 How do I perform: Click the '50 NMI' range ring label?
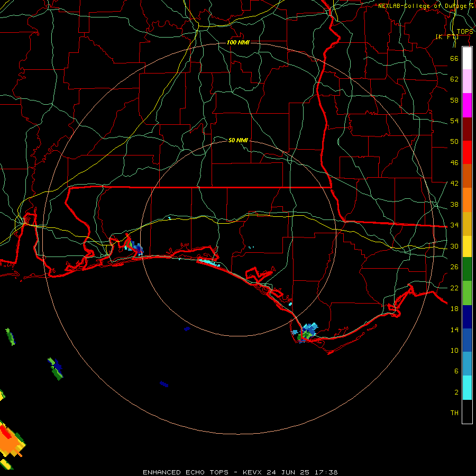point(238,140)
